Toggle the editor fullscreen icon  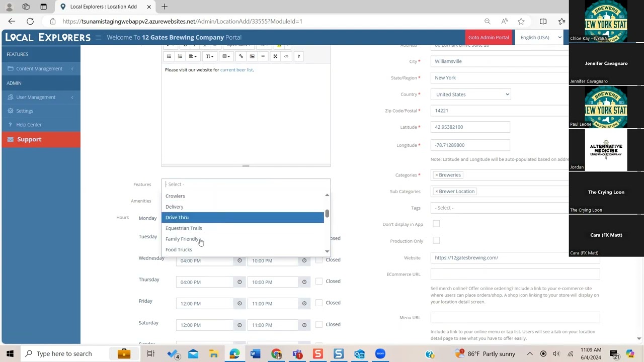[x=275, y=56]
